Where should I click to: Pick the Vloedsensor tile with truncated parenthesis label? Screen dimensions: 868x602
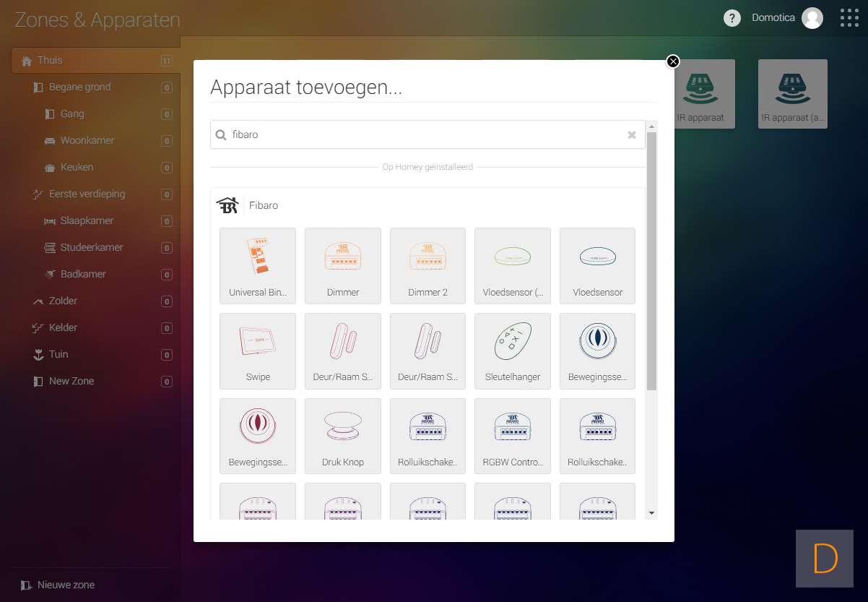pos(513,265)
